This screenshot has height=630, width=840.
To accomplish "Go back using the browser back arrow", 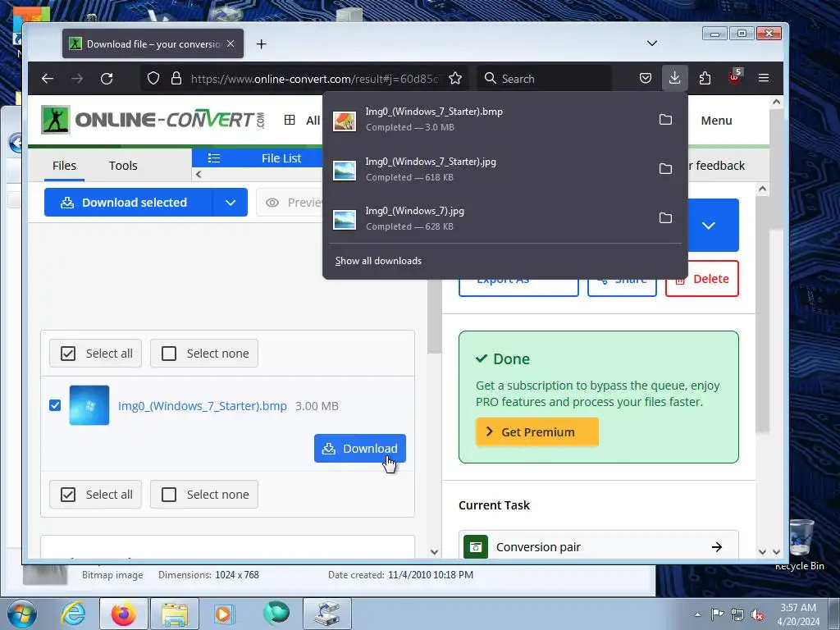I will pos(48,79).
